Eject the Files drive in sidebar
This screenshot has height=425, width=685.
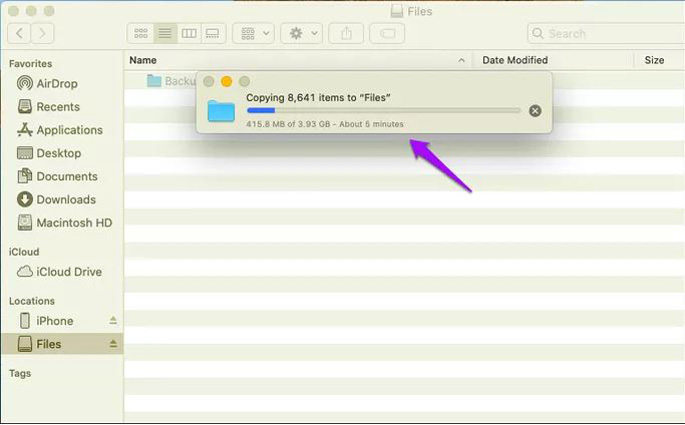pyautogui.click(x=113, y=344)
